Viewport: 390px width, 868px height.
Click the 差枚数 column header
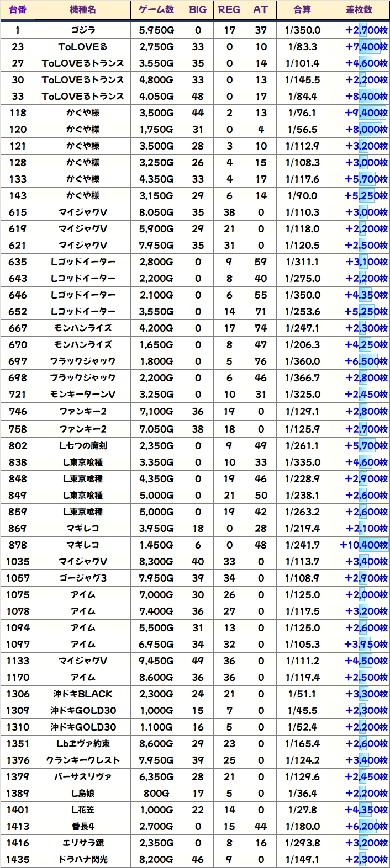(359, 10)
